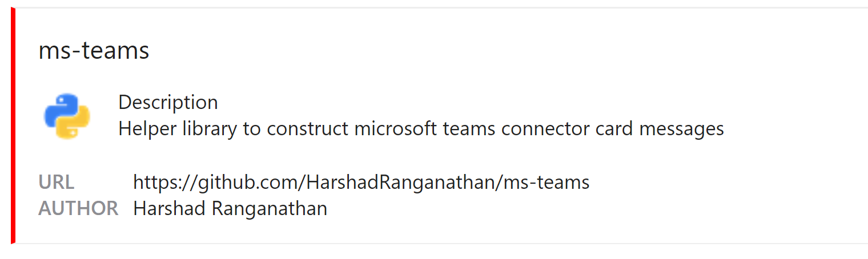Viewport: 868px width, 259px height.
Task: Click the red accent bar of card
Action: tap(13, 126)
